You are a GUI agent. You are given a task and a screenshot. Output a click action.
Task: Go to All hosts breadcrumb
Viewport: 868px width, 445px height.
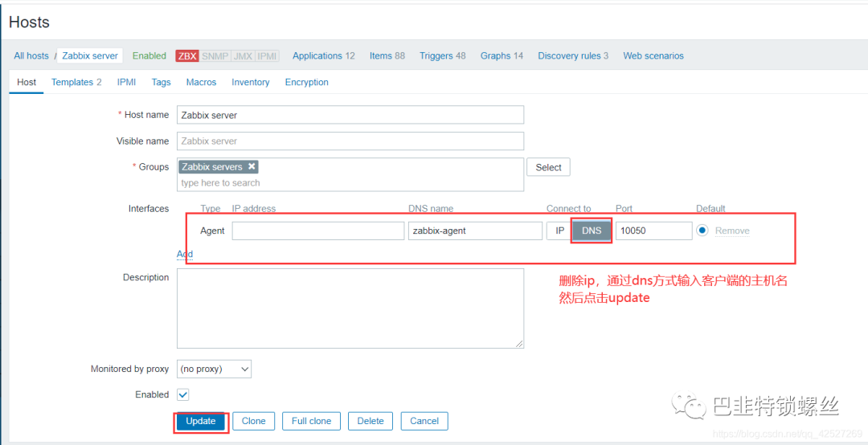pos(31,56)
